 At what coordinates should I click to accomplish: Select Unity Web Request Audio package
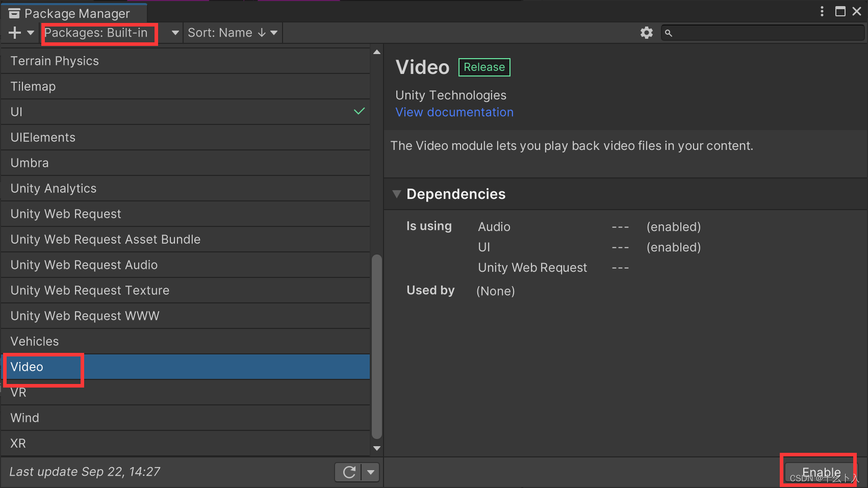[186, 265]
